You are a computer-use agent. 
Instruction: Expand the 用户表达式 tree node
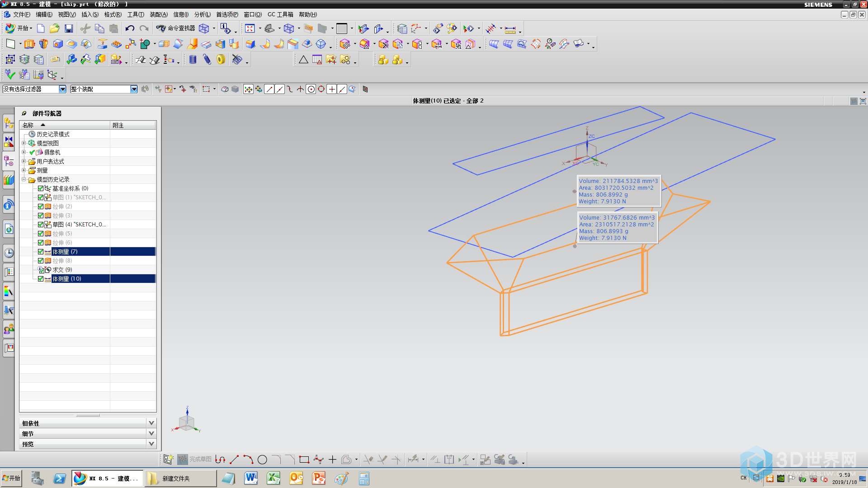click(24, 161)
